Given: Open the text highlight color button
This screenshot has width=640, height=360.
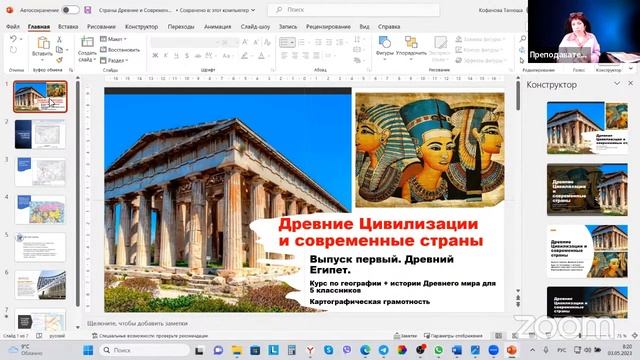Looking at the screenshot, I should click(244, 56).
